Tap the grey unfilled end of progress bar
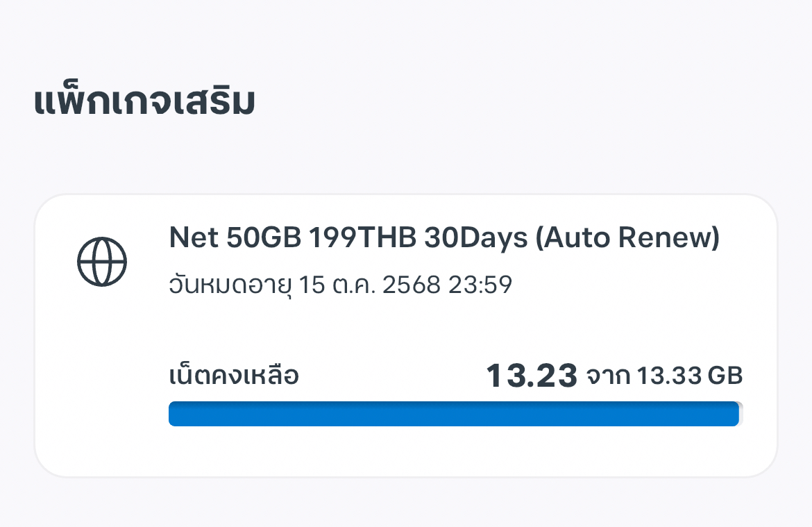812x527 pixels. point(741,414)
